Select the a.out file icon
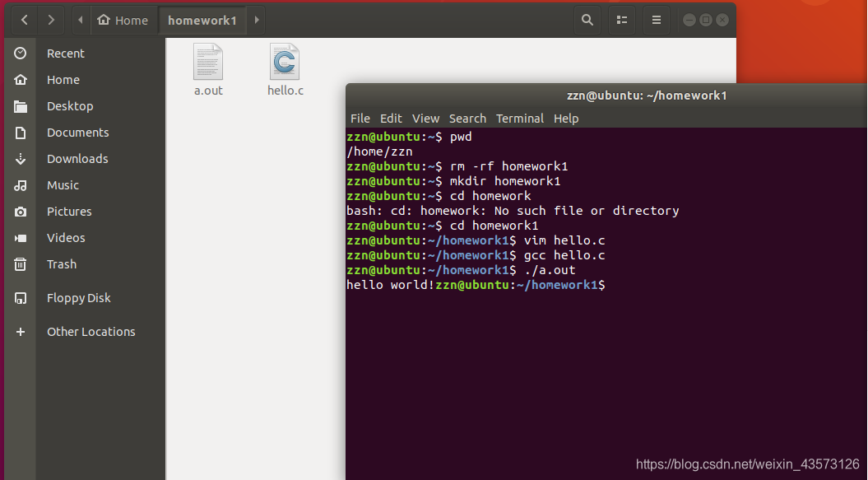868x480 pixels. [x=208, y=62]
